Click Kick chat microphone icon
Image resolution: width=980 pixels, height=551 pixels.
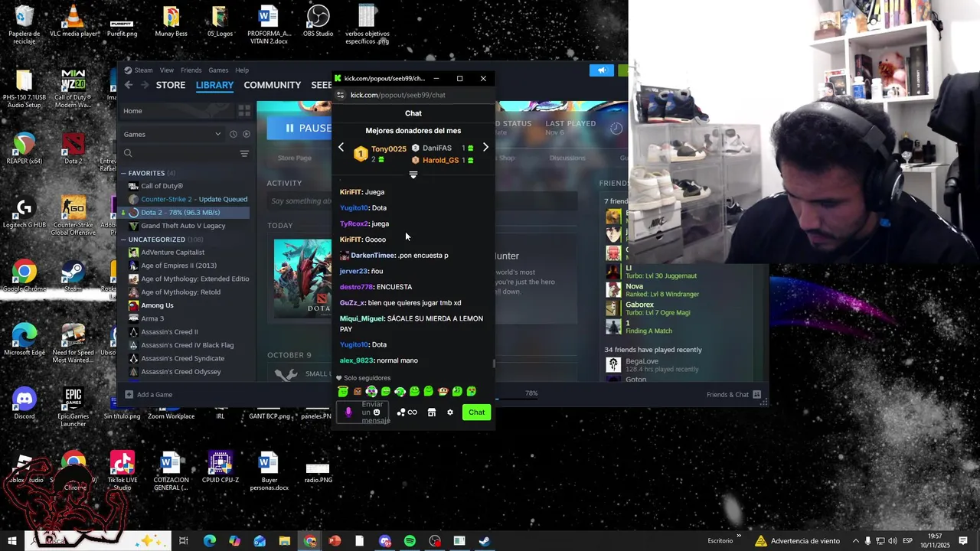[348, 412]
